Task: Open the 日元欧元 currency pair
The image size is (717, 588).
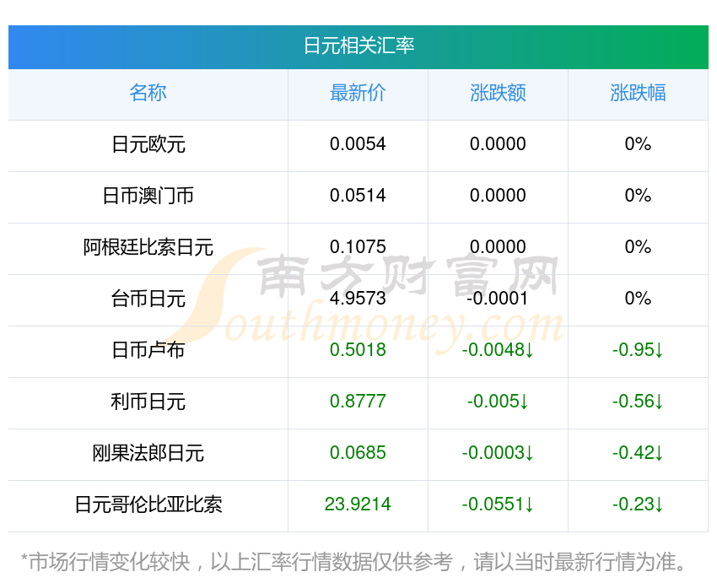Action: [148, 144]
